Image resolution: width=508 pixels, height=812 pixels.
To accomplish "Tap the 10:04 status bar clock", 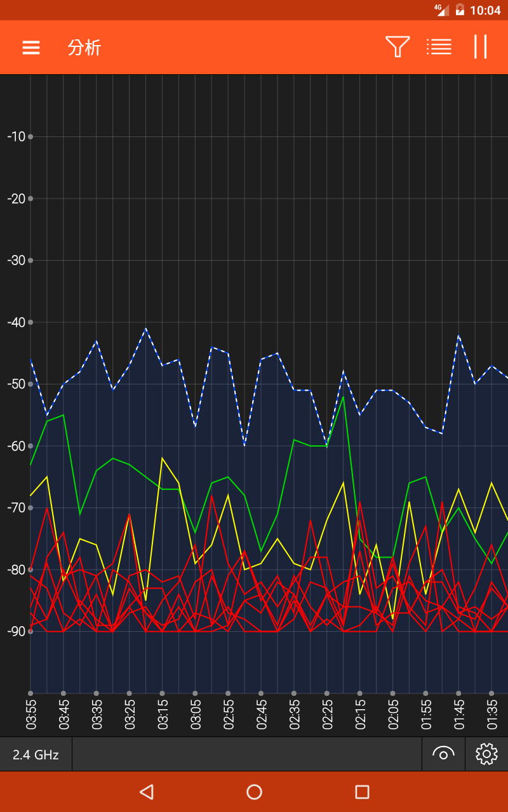I will pyautogui.click(x=485, y=10).
